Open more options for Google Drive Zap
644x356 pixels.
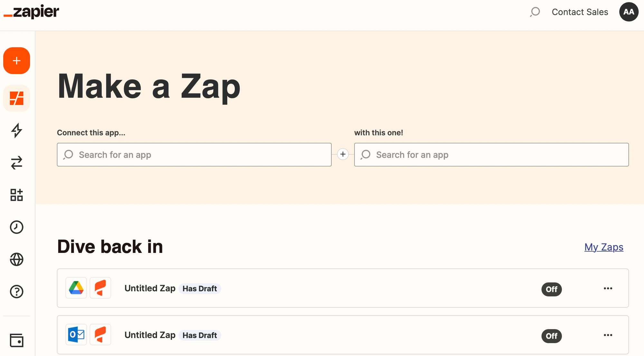(608, 288)
